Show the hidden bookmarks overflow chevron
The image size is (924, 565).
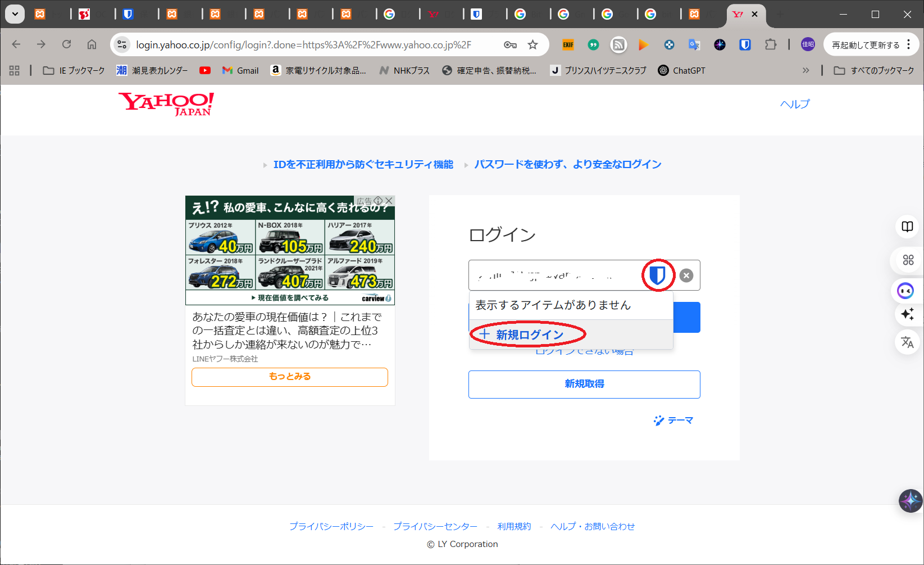pos(805,70)
